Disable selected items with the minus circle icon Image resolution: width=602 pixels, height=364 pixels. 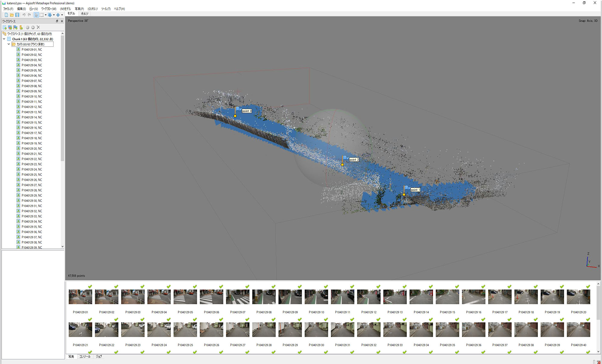coord(33,27)
